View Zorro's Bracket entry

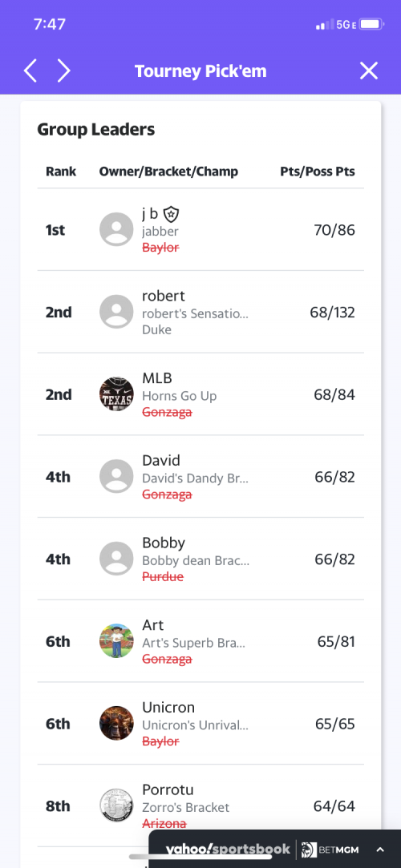tap(185, 808)
